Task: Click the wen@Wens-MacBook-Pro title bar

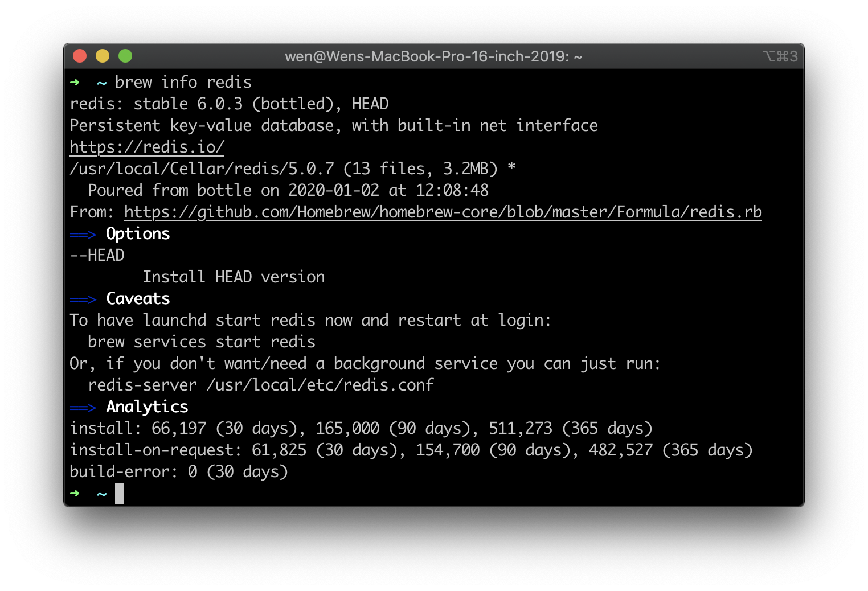Action: [x=433, y=56]
